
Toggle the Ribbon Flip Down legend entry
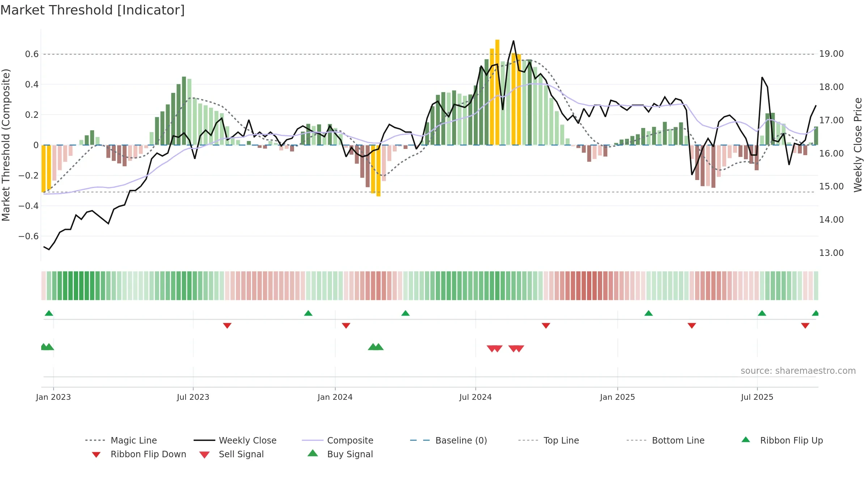pos(139,454)
